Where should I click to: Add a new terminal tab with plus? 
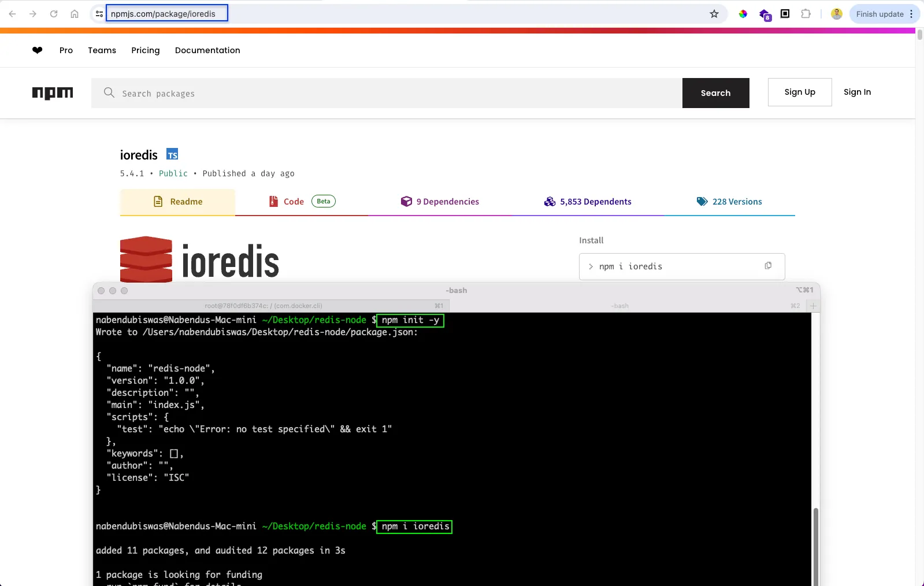click(813, 306)
